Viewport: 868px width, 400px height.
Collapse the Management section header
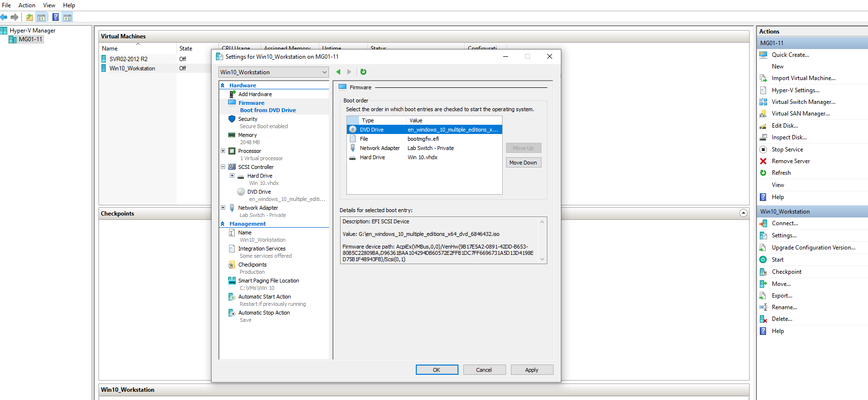(223, 224)
